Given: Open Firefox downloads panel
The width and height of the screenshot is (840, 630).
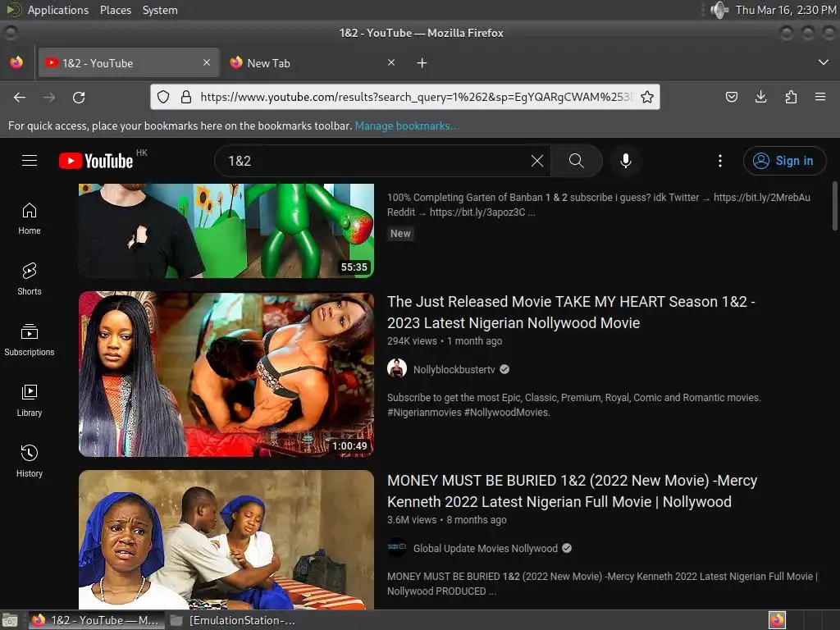Looking at the screenshot, I should (760, 97).
